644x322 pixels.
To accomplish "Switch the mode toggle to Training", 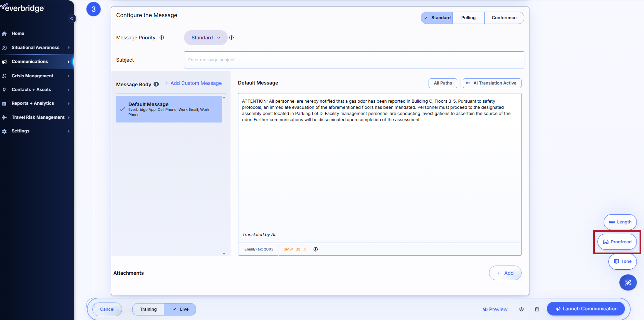I will tap(148, 309).
